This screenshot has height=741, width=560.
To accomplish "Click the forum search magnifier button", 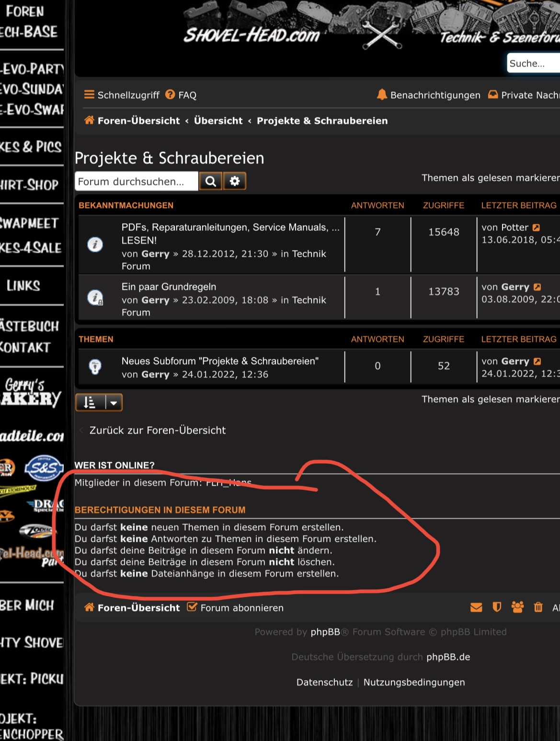I will pos(210,181).
